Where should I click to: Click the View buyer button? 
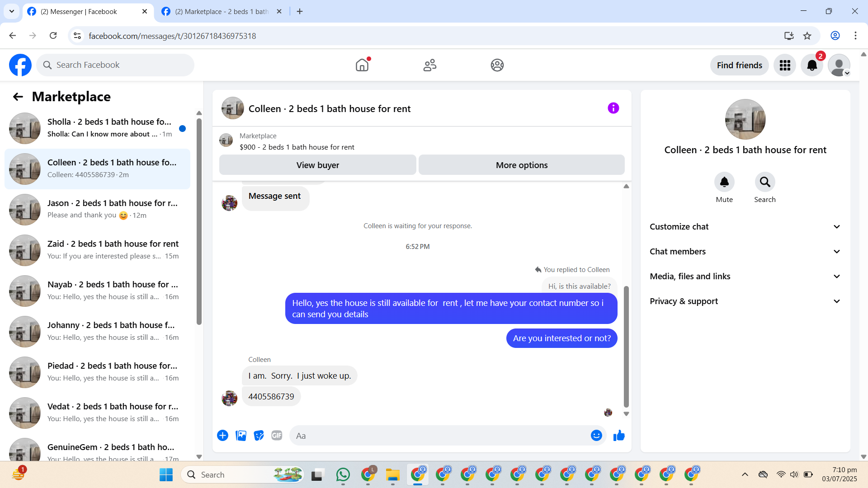[317, 165]
